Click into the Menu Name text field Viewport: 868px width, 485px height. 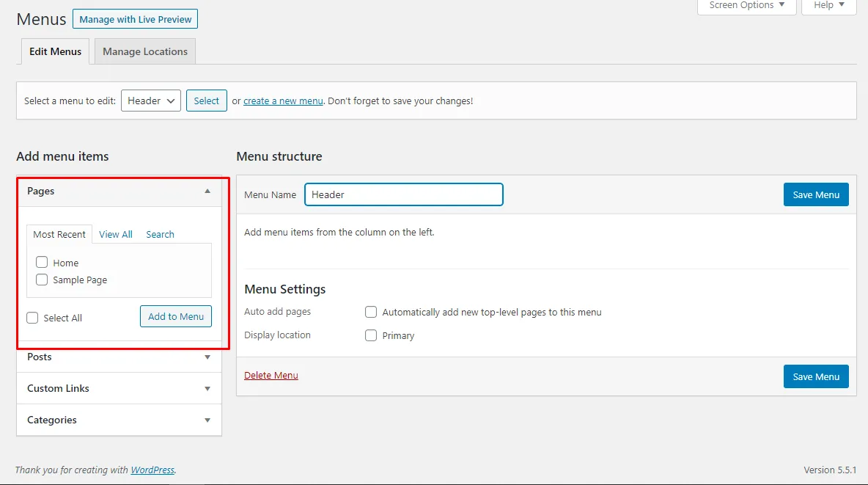point(403,194)
